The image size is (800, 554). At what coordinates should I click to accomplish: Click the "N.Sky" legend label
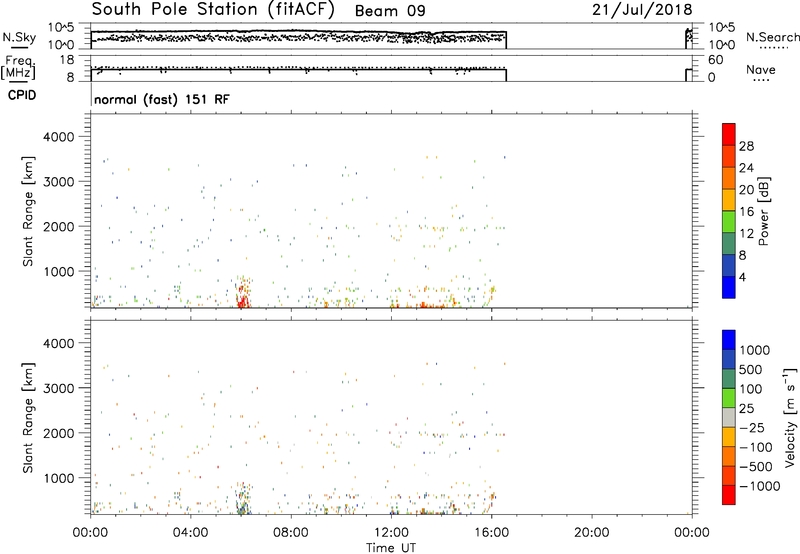click(x=19, y=37)
